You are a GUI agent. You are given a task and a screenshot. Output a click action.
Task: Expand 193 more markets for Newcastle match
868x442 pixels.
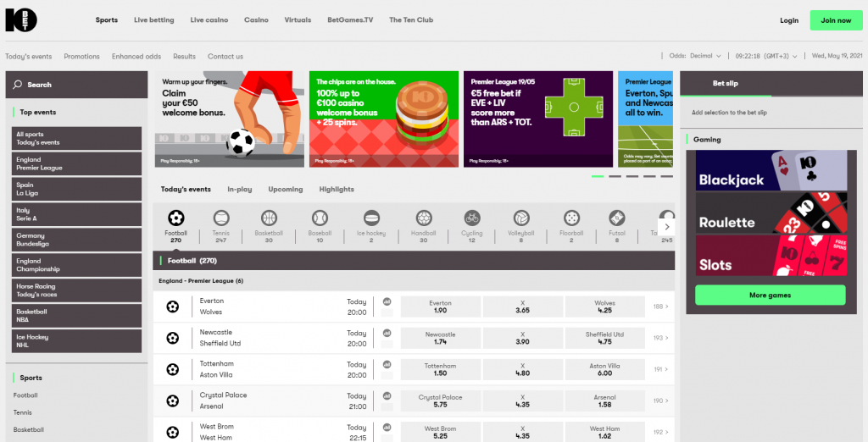[660, 338]
